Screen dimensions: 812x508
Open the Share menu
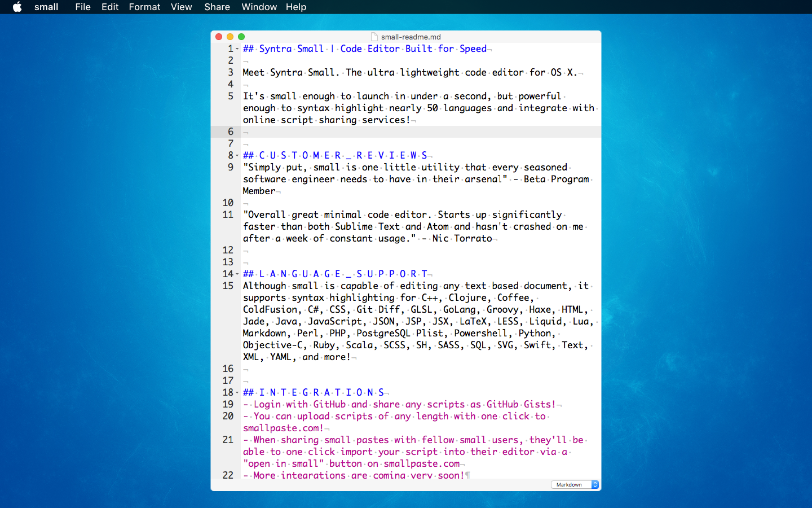[217, 7]
